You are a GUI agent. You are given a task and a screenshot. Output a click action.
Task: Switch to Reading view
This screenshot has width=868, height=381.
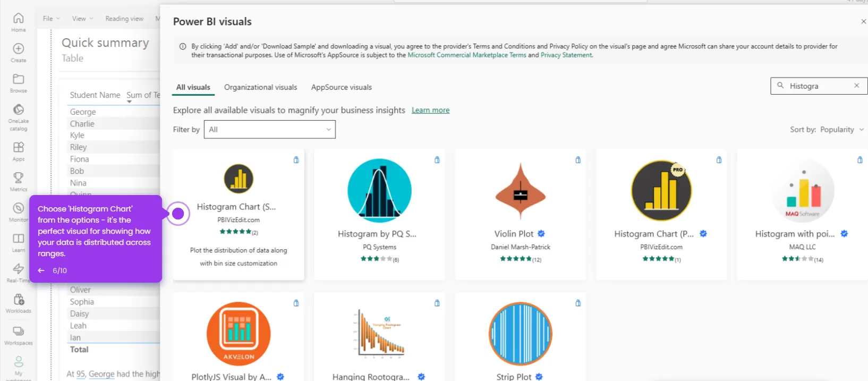click(x=124, y=19)
